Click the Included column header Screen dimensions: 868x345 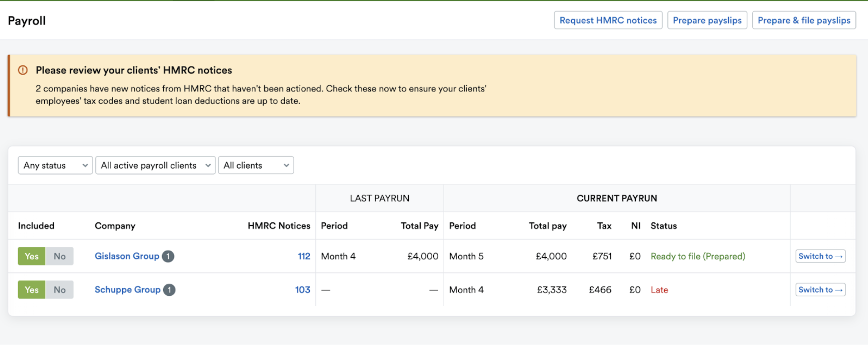(36, 226)
